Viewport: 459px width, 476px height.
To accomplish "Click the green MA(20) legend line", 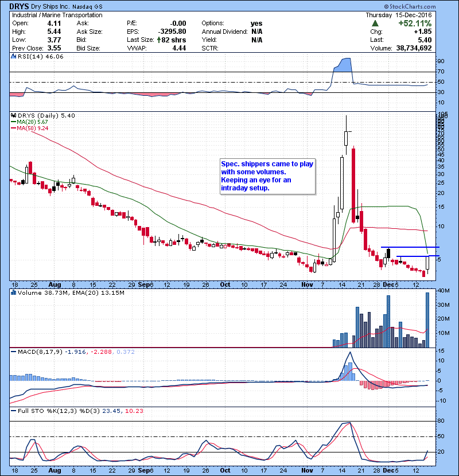I will (x=13, y=122).
